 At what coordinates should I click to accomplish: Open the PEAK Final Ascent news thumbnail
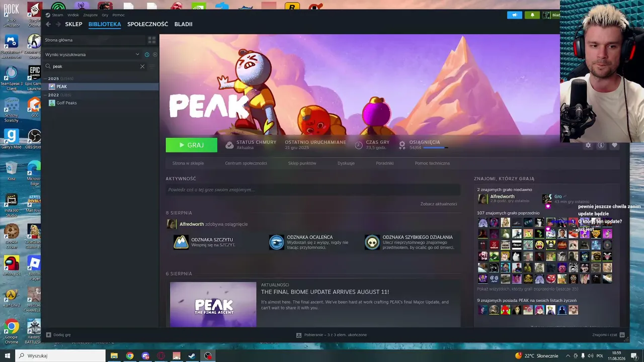[x=213, y=305]
